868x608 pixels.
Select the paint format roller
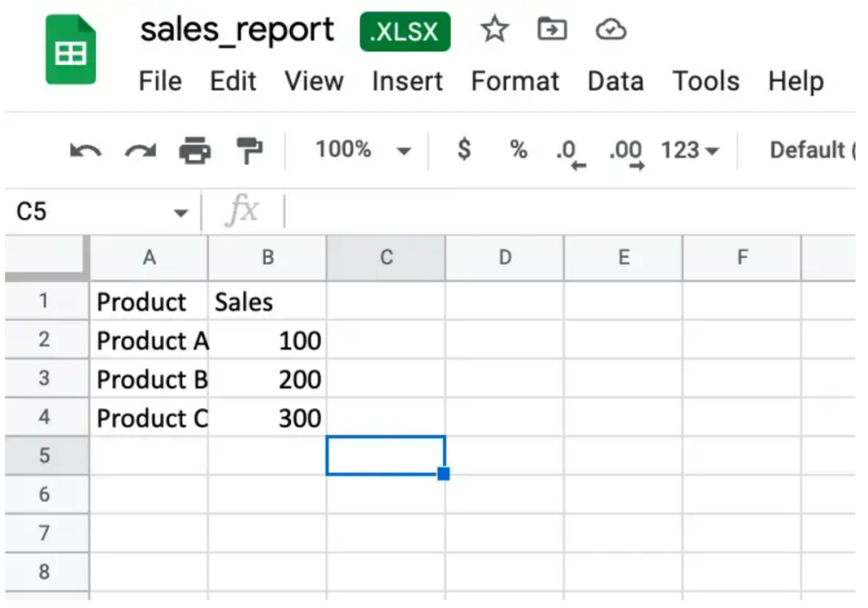[x=249, y=150]
